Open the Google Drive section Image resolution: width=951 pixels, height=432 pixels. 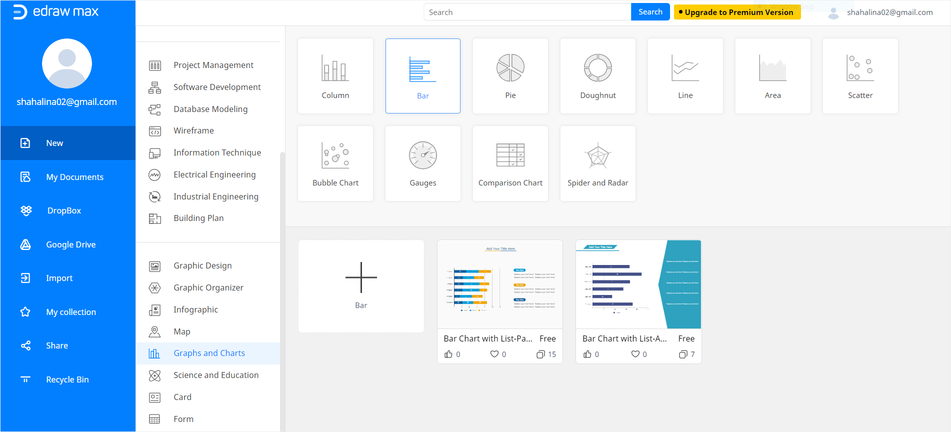[68, 245]
